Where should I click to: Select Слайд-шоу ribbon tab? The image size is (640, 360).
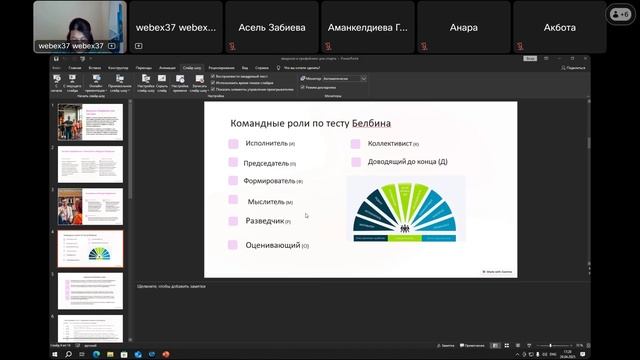[192, 68]
